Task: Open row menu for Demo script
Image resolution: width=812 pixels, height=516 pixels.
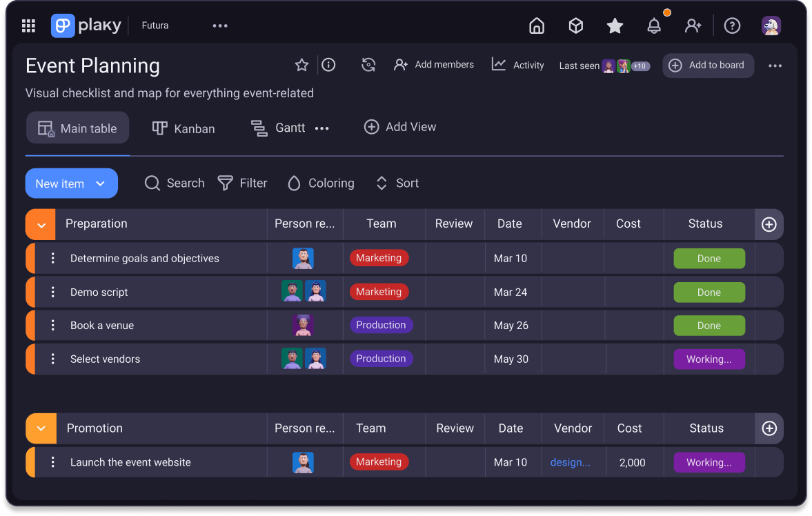Action: coord(52,292)
